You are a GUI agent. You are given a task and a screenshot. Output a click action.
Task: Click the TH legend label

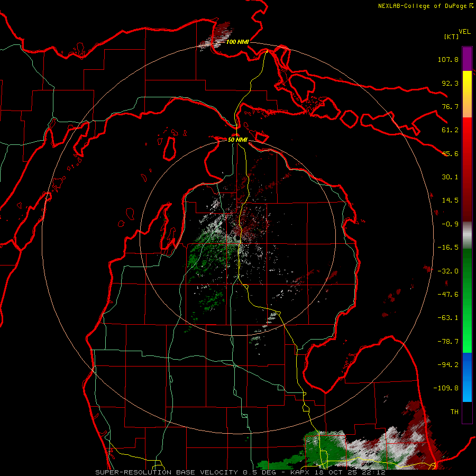tap(454, 412)
